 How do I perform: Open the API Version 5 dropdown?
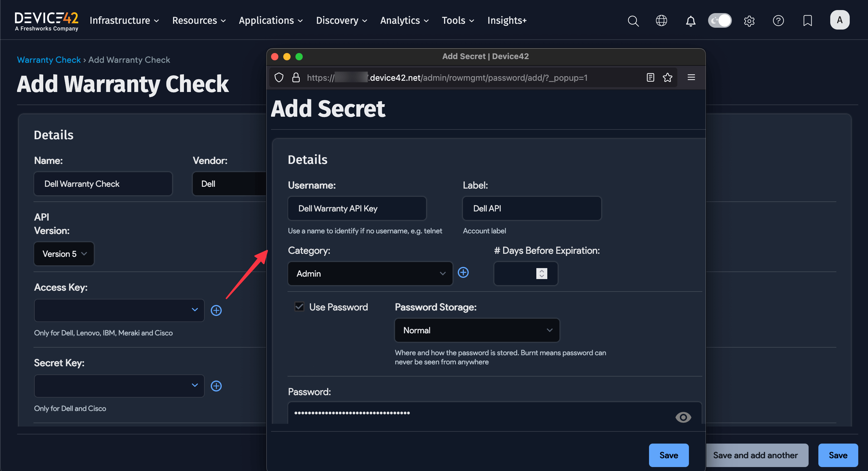64,254
